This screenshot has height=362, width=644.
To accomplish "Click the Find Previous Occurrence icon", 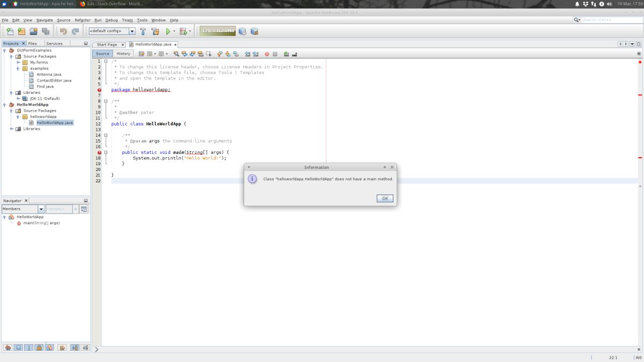I will point(184,54).
